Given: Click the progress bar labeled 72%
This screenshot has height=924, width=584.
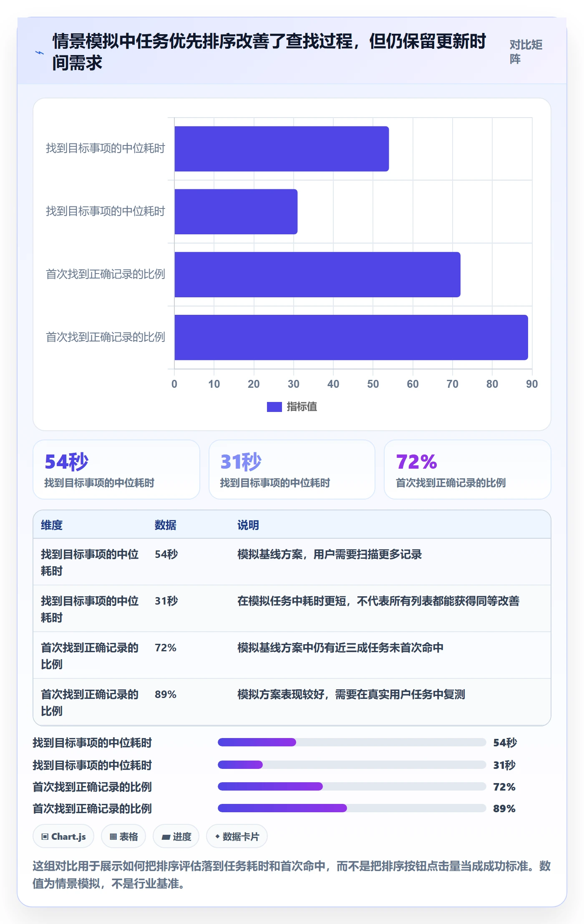Looking at the screenshot, I should 352,786.
